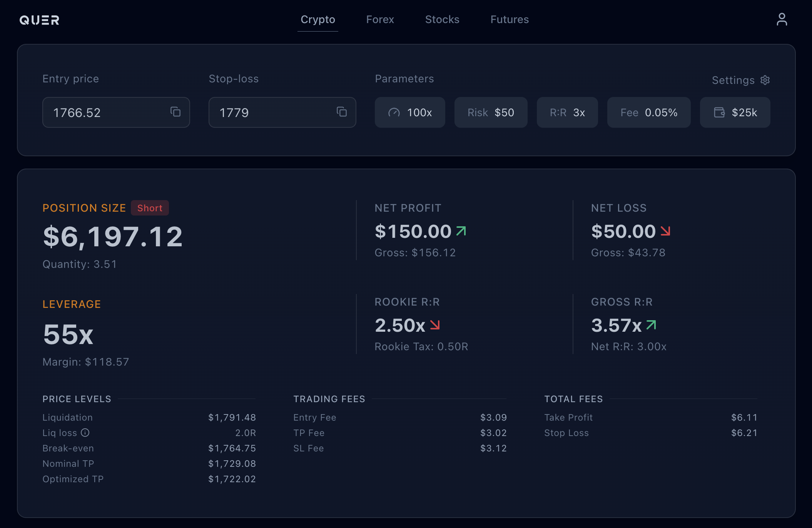
Task: Click Break-even price $1,764.75
Action: (232, 448)
